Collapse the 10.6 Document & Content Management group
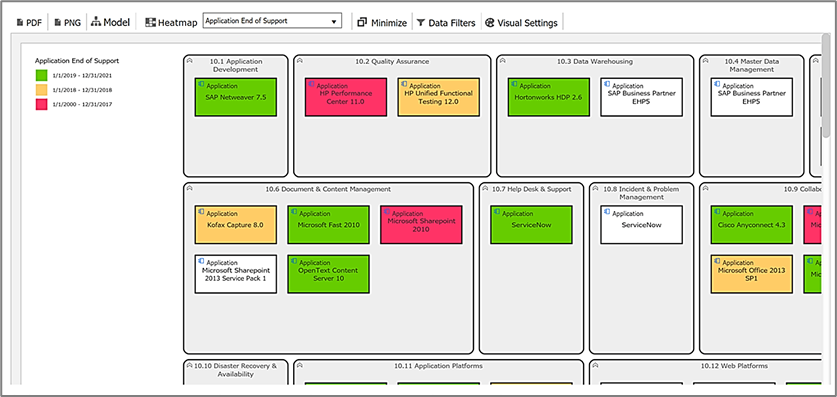This screenshot has width=837, height=397. point(189,188)
